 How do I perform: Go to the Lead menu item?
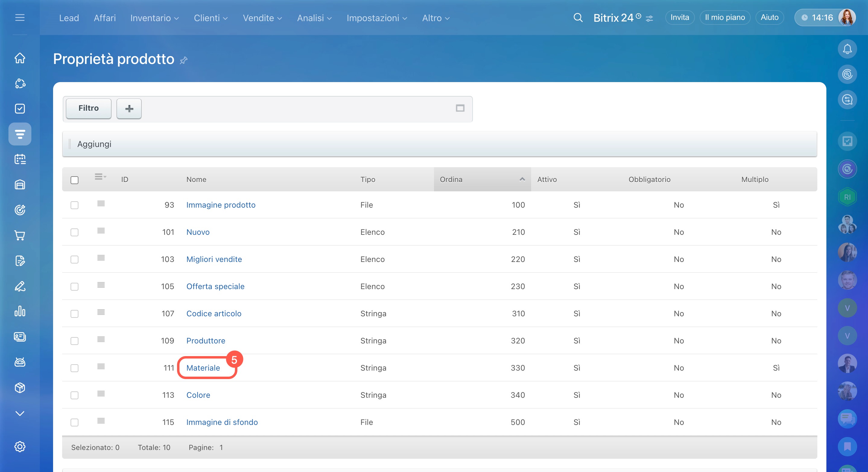click(x=69, y=18)
